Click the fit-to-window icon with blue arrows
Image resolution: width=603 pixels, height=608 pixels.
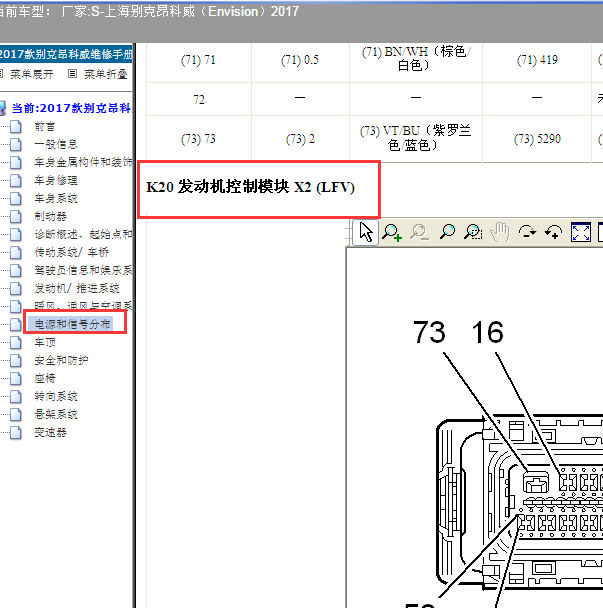[581, 232]
